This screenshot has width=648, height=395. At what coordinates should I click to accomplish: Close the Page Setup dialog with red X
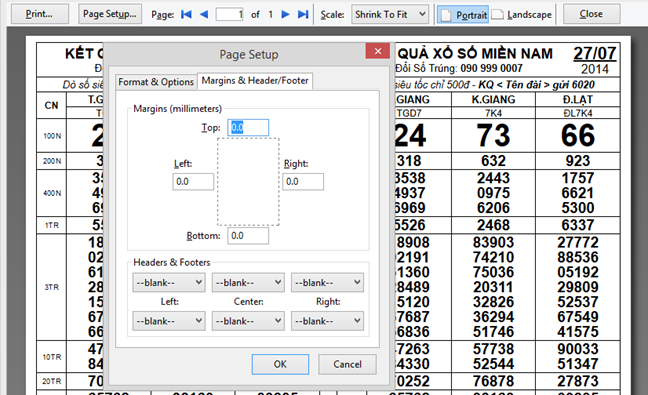tap(377, 51)
